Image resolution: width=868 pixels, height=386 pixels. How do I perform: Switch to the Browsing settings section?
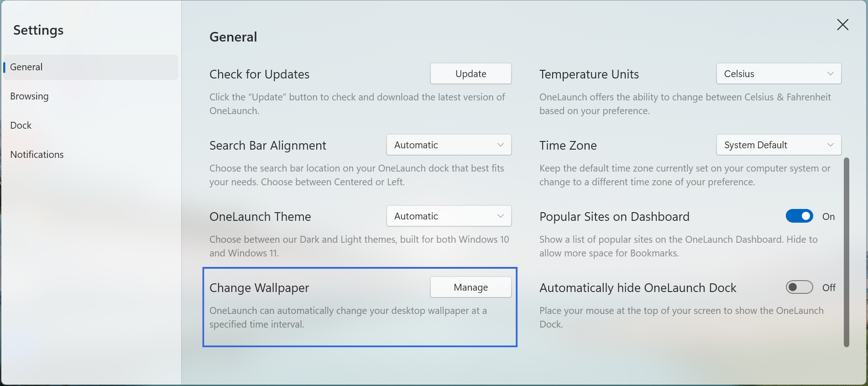(29, 96)
